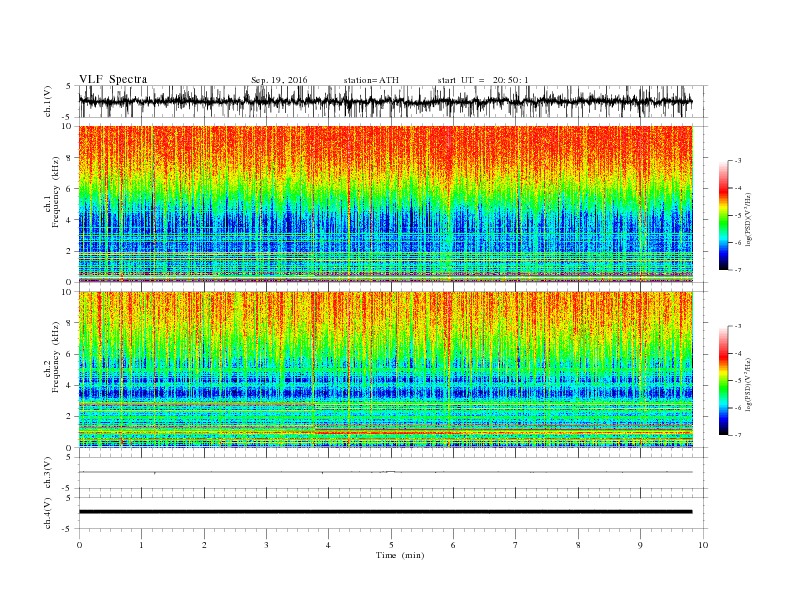Select the "start UT = 20:50:1" header text
Image resolution: width=792 pixels, height=612 pixels.
(x=483, y=80)
